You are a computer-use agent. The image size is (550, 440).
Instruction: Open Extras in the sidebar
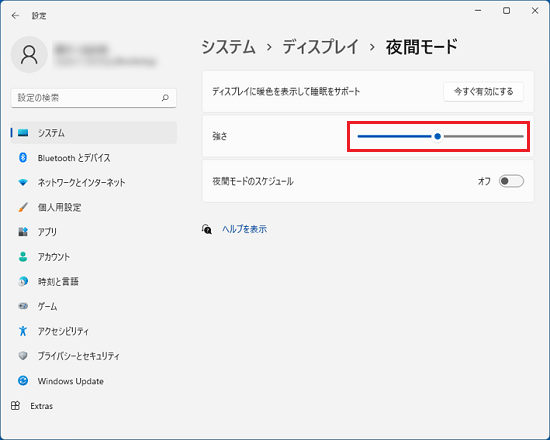point(94,406)
